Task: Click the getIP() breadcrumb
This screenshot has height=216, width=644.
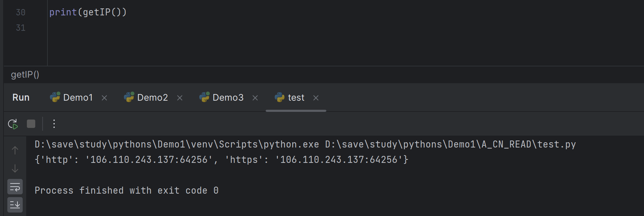Action: [x=25, y=74]
